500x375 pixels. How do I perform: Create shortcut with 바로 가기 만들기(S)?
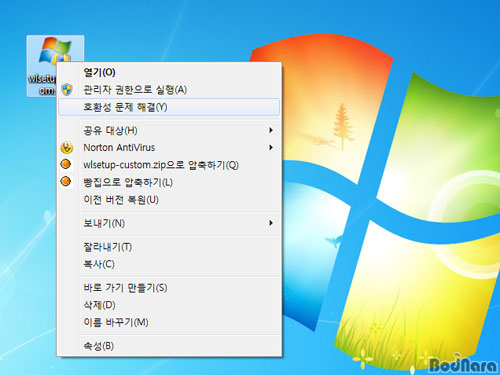pos(169,288)
